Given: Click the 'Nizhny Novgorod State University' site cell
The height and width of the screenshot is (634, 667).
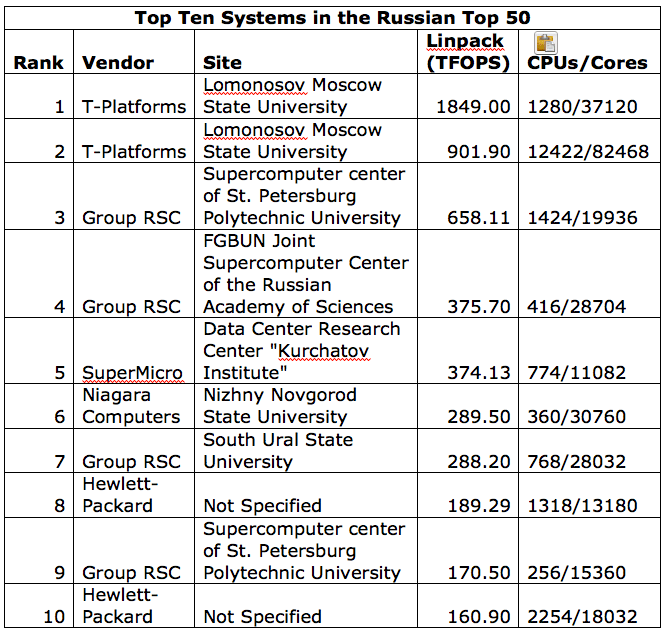Looking at the screenshot, I should [280, 406].
